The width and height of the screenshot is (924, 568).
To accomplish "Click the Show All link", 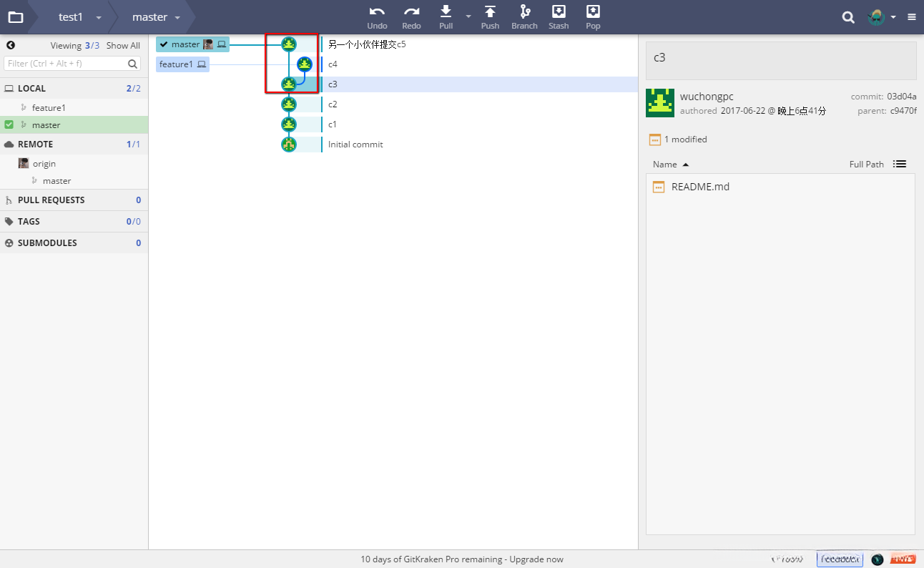I will (x=123, y=46).
